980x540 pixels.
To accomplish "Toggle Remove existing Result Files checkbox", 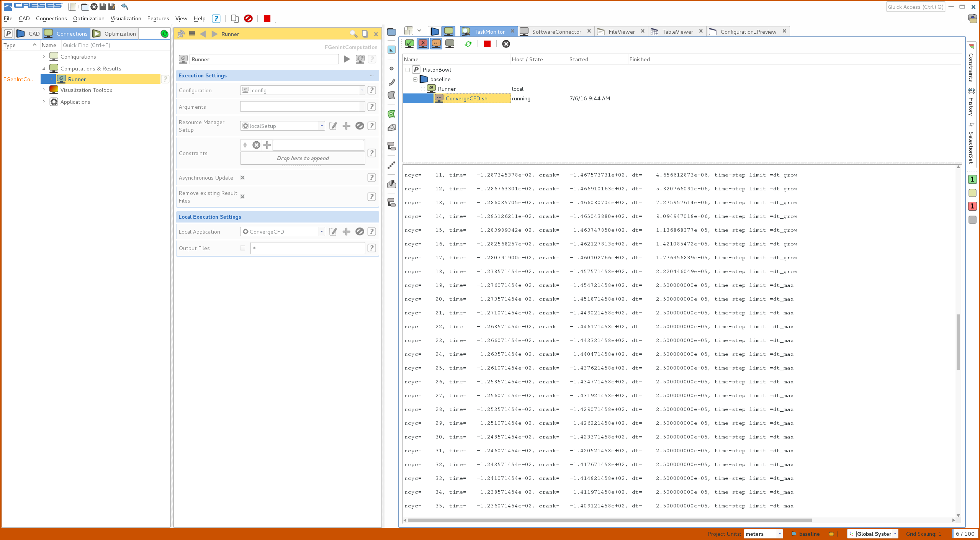I will click(x=242, y=197).
